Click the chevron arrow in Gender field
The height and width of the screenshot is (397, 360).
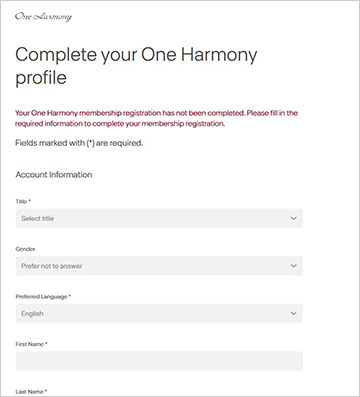click(x=293, y=266)
